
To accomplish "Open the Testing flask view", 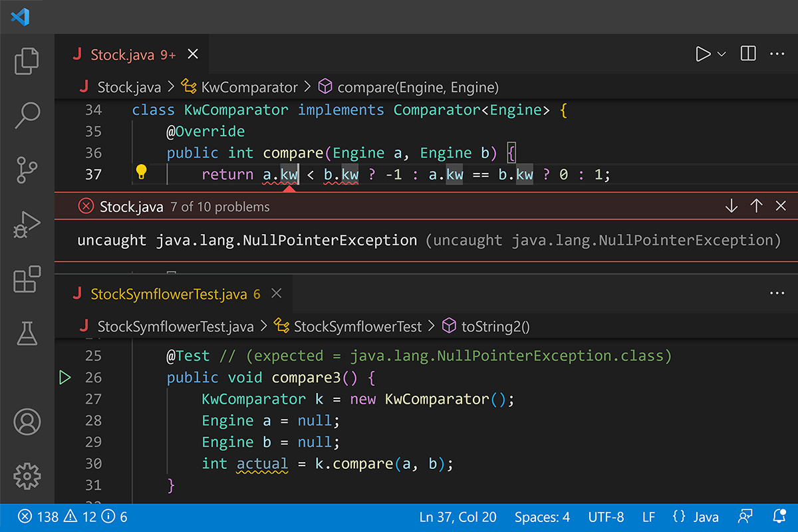I will pyautogui.click(x=27, y=333).
